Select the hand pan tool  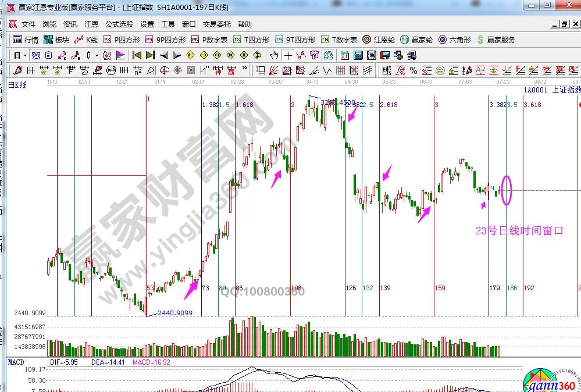[x=275, y=55]
